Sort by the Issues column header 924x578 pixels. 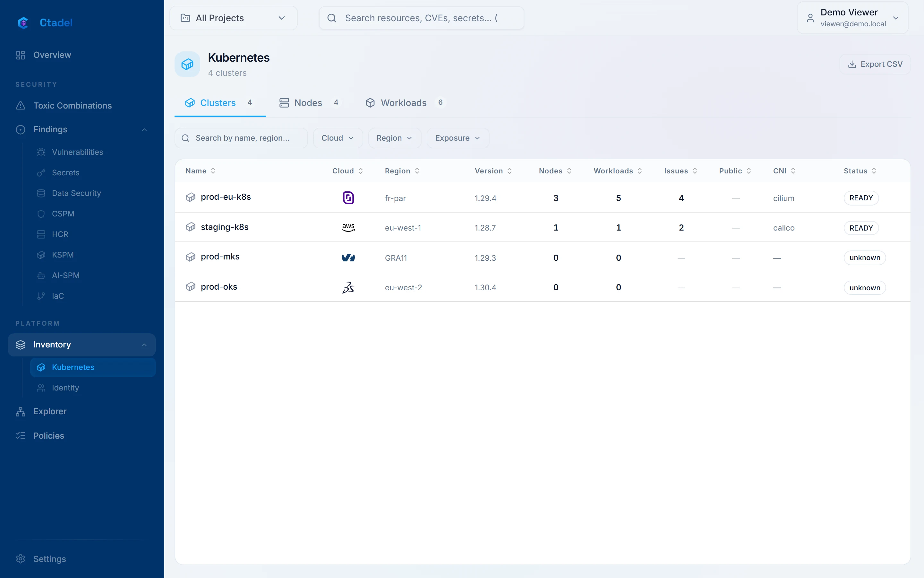point(681,171)
